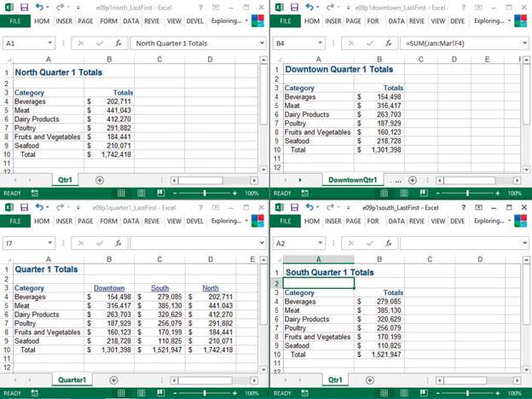Expand Name Box dropdown in south window
The width and height of the screenshot is (532, 399).
coord(320,243)
